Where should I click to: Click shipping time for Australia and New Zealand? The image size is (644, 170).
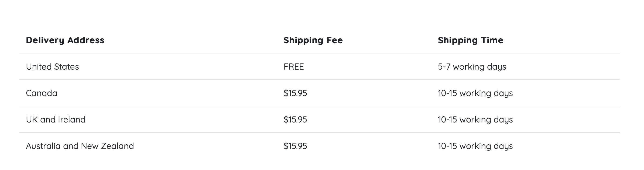[x=475, y=146]
